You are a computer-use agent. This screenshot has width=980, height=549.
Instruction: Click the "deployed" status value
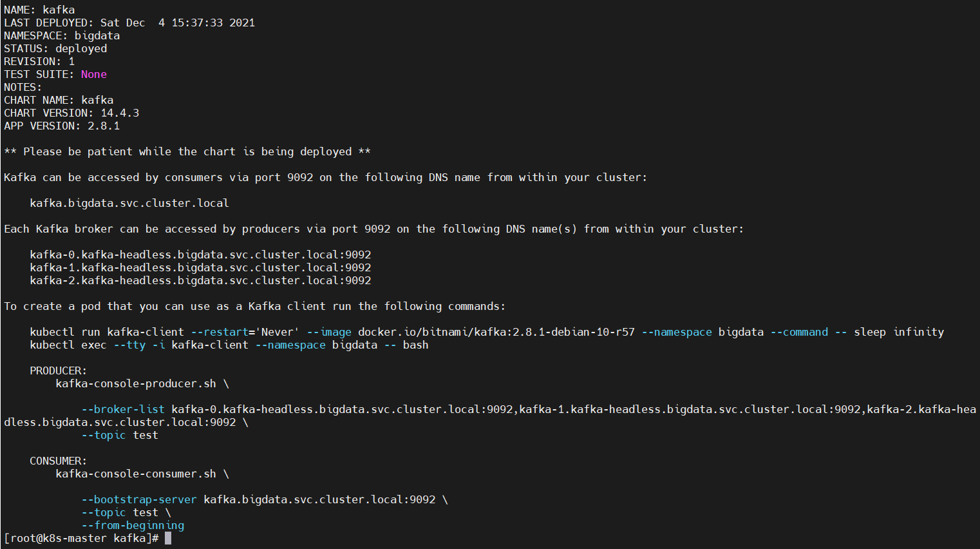[81, 48]
